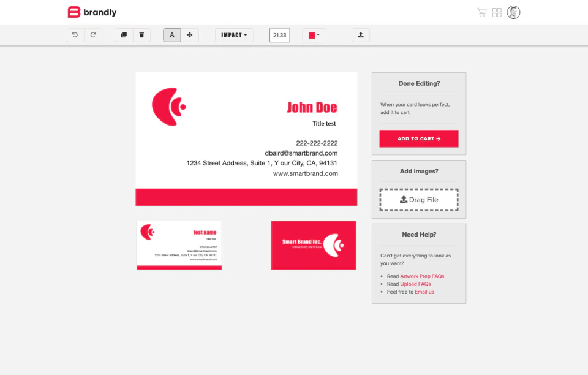Delete the selected element with trash icon
The image size is (588, 375).
[141, 35]
